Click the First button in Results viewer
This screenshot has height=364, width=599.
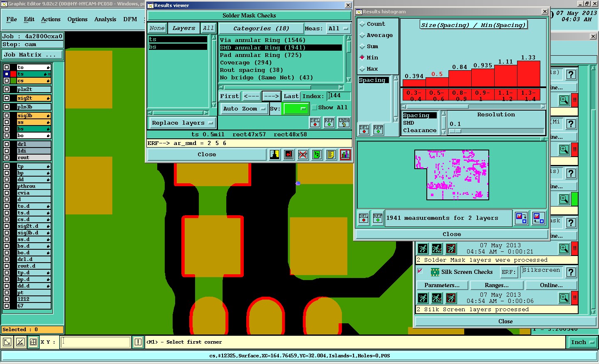pos(230,96)
